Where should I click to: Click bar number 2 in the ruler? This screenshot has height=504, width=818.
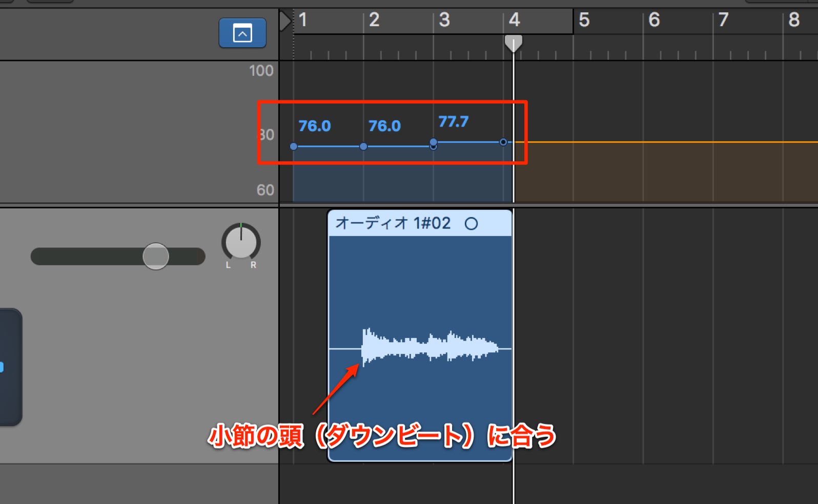point(374,20)
